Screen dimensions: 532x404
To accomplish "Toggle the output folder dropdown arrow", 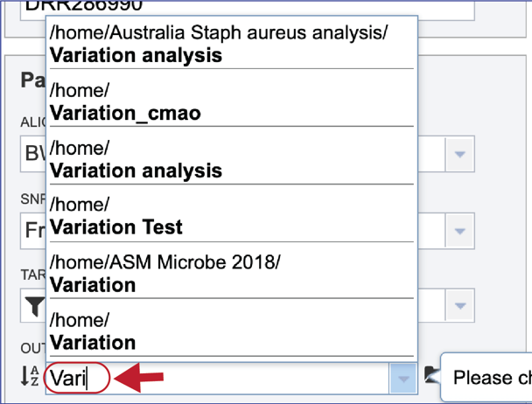I will tap(403, 379).
